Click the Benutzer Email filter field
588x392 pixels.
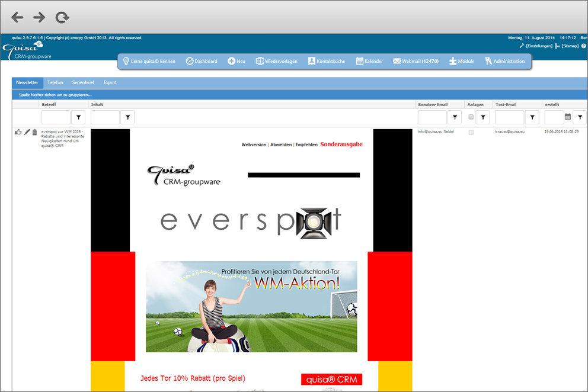pos(432,117)
